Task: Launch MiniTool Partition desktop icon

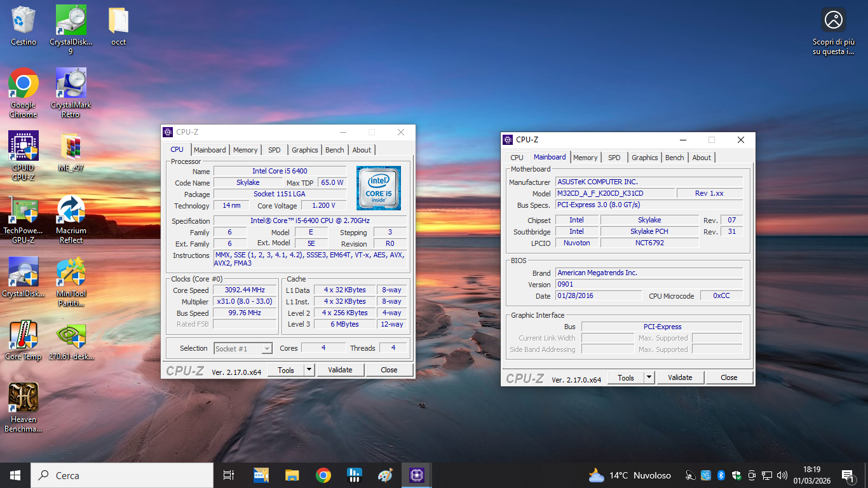Action: pyautogui.click(x=71, y=281)
